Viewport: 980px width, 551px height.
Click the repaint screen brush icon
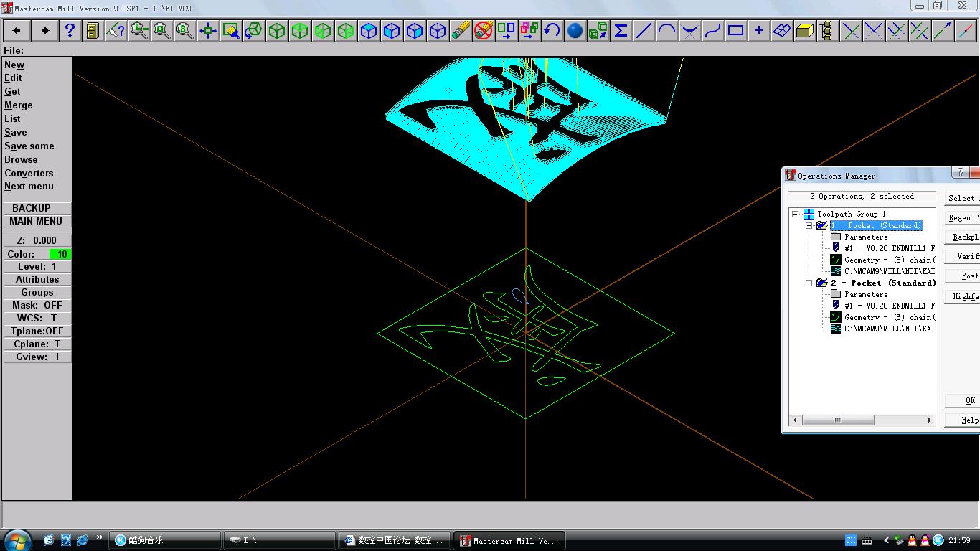(231, 31)
